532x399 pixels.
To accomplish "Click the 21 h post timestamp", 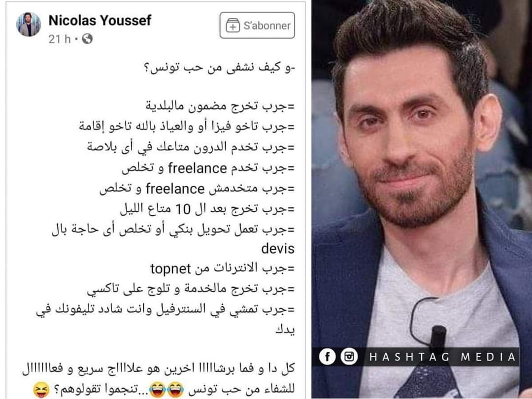I will click(60, 39).
